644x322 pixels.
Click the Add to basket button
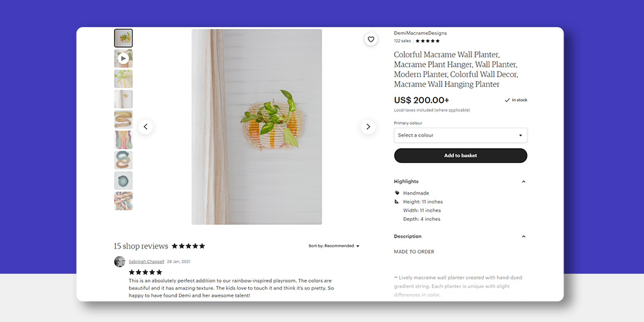tap(460, 156)
